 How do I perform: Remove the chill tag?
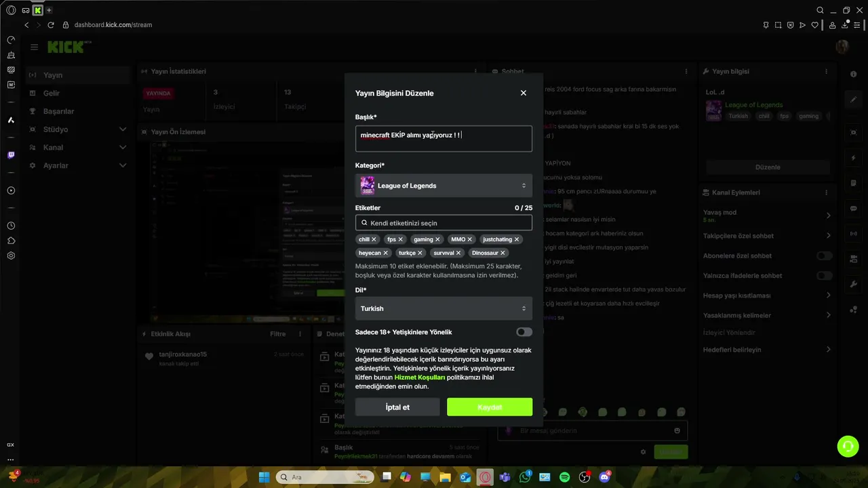pos(374,239)
